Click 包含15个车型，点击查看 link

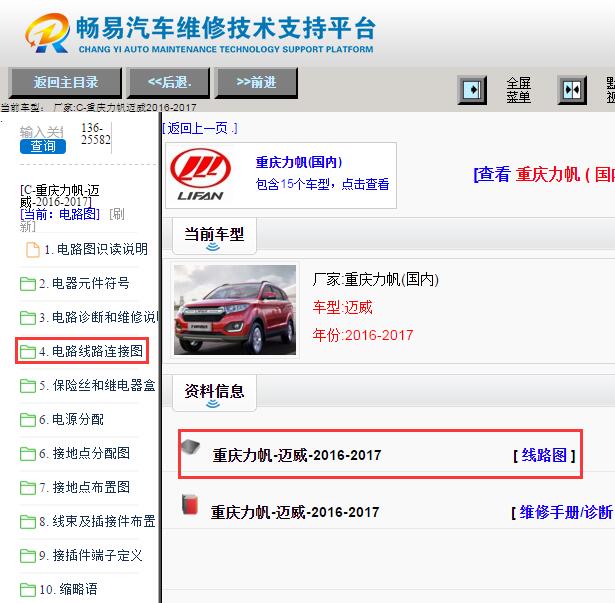322,184
